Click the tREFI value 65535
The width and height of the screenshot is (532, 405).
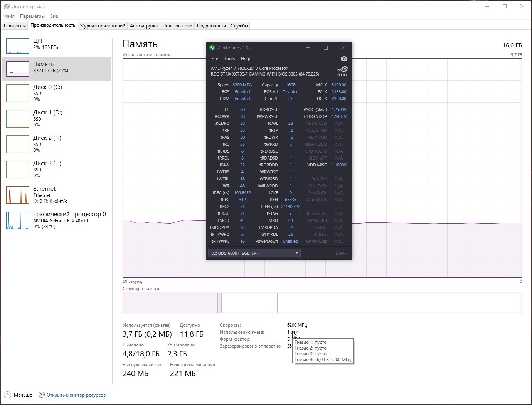(x=291, y=200)
